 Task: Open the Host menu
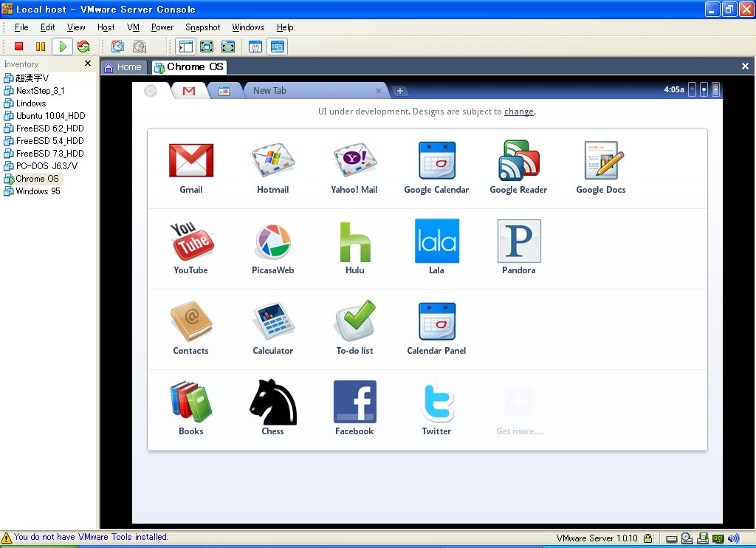pos(106,27)
